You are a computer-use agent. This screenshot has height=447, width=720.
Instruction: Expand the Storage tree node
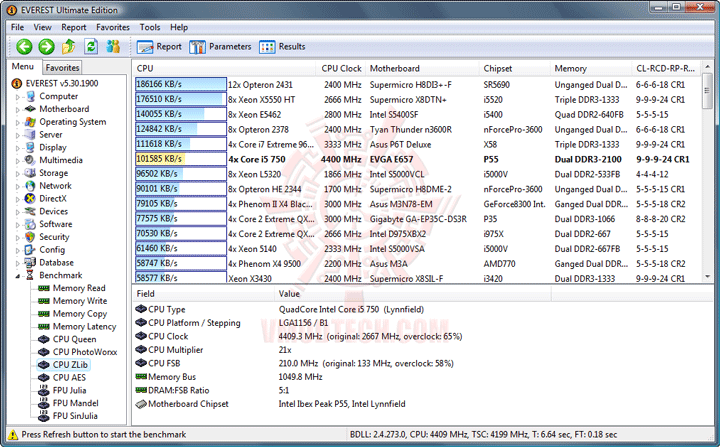coord(18,174)
